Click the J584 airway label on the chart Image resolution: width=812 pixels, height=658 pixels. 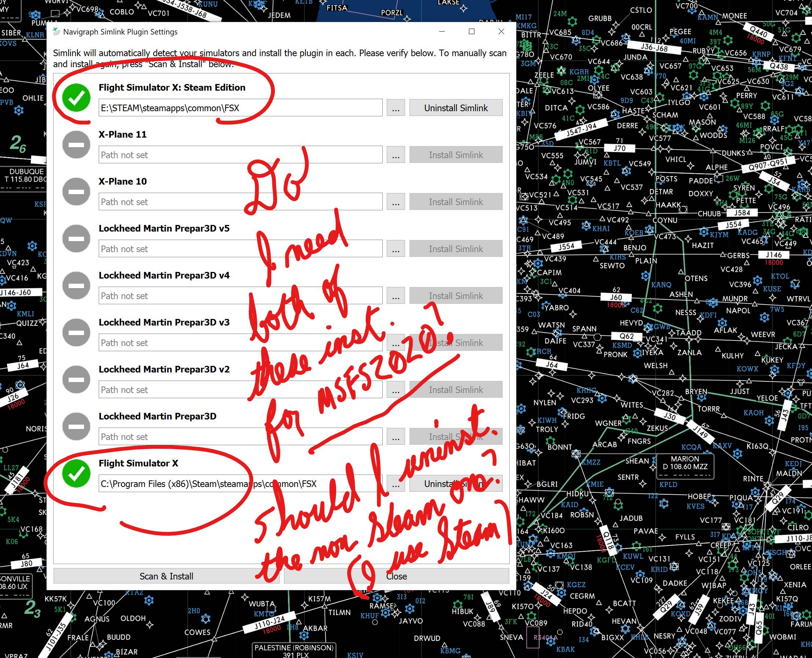[742, 212]
